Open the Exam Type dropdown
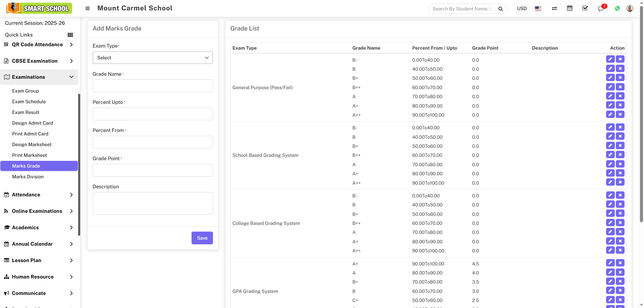The width and height of the screenshot is (644, 308). 153,58
